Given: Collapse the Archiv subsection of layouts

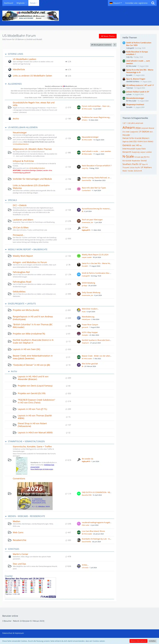Looking at the screenshot, I should tap(9, 371).
